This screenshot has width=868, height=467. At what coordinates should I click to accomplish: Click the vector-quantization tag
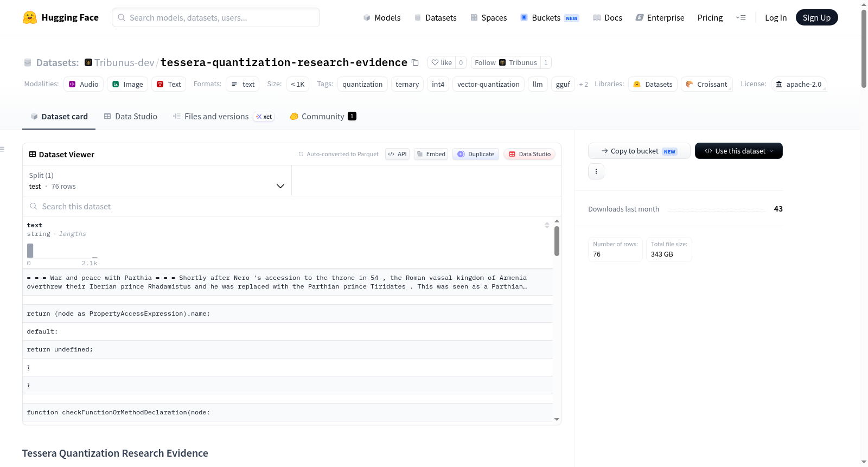pos(488,84)
